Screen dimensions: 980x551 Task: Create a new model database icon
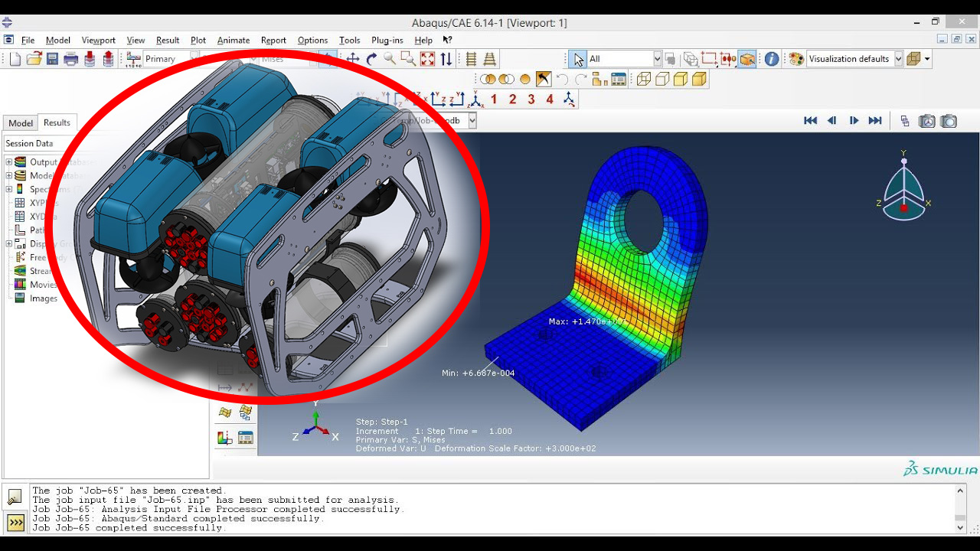(15, 59)
